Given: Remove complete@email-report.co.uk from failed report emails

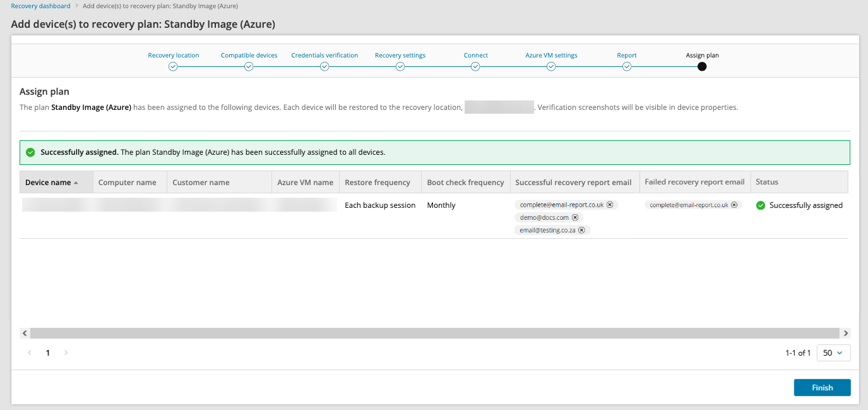Looking at the screenshot, I should pyautogui.click(x=735, y=205).
